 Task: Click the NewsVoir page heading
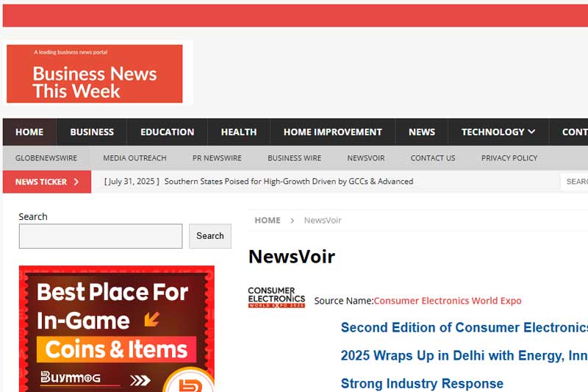[292, 257]
